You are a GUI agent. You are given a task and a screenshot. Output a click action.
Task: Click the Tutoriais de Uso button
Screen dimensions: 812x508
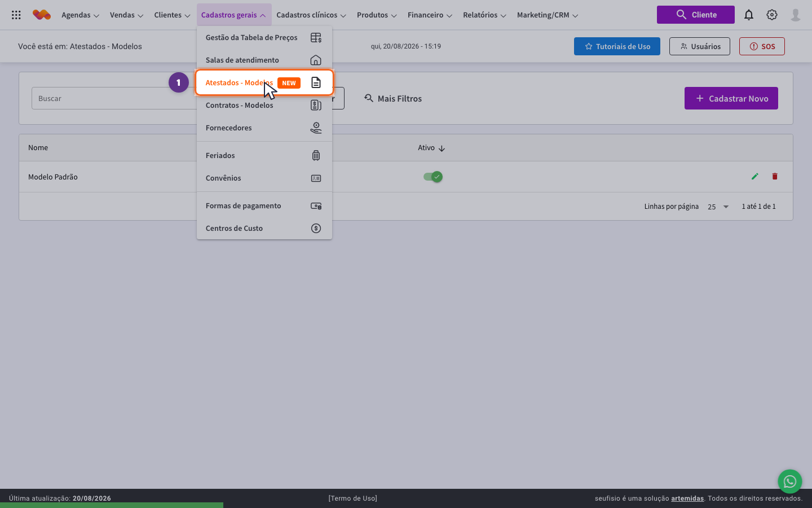click(x=617, y=46)
